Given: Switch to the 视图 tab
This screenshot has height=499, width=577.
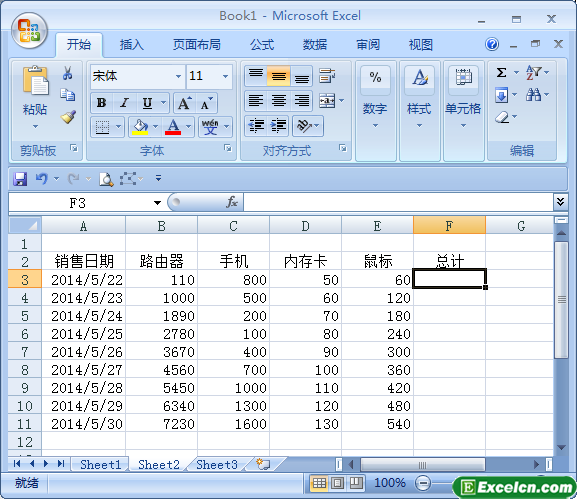Looking at the screenshot, I should point(421,45).
